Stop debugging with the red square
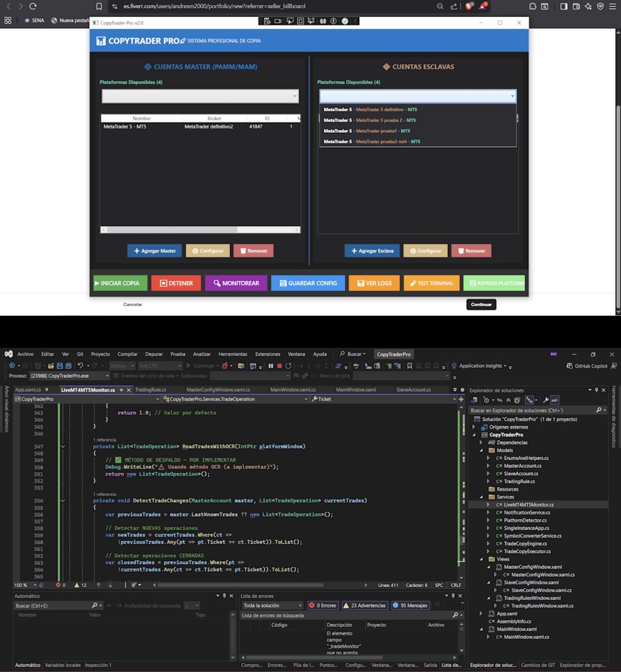The image size is (621, 672). [280, 366]
